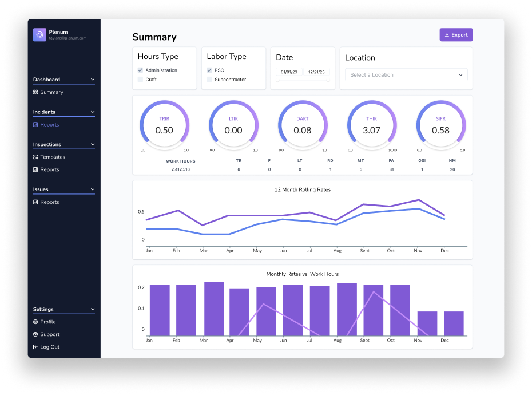Click the Profile user icon
Viewport: 532px width, 395px height.
[35, 322]
